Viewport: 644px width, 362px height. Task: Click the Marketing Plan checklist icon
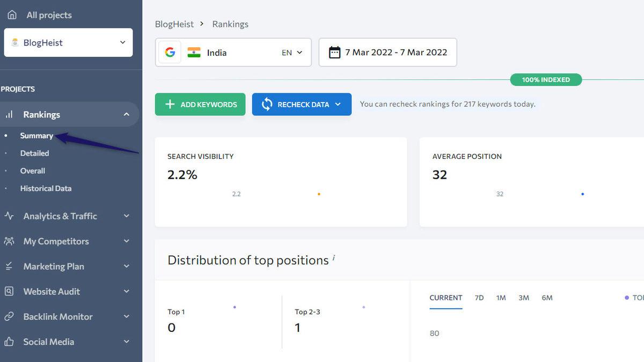(9, 267)
